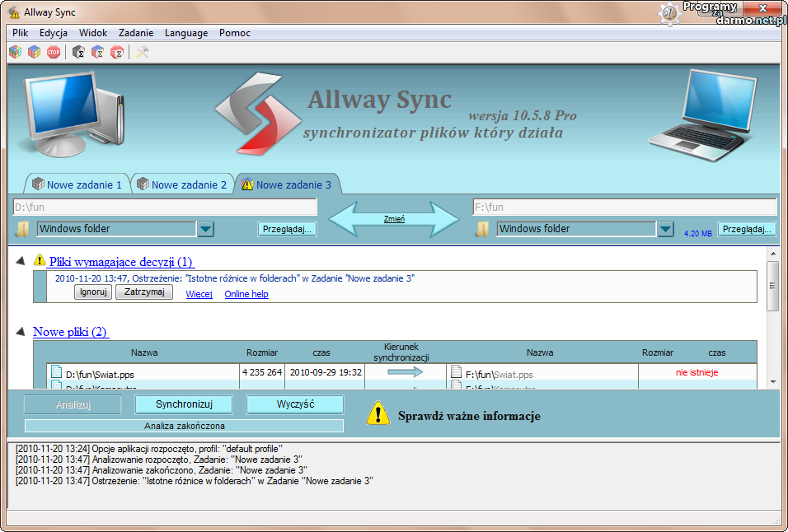This screenshot has height=532, width=788.
Task: Click the second blue cube toolbar icon
Action: (x=34, y=52)
